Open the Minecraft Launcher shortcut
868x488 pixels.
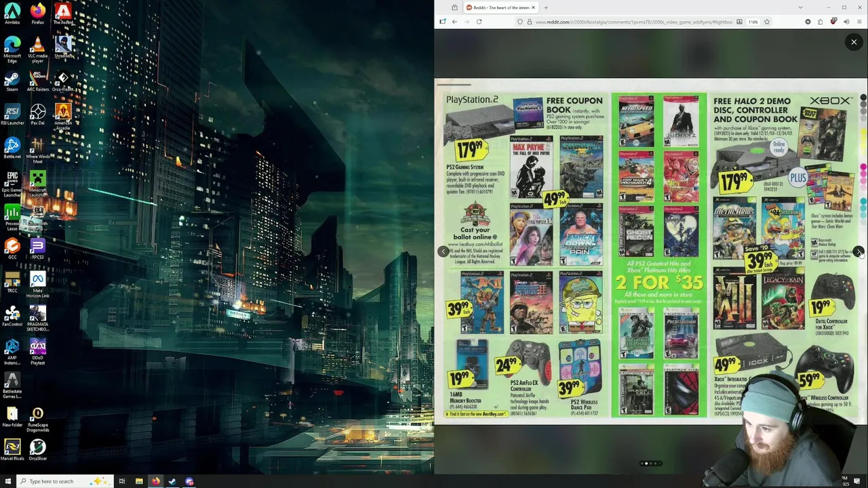38,184
